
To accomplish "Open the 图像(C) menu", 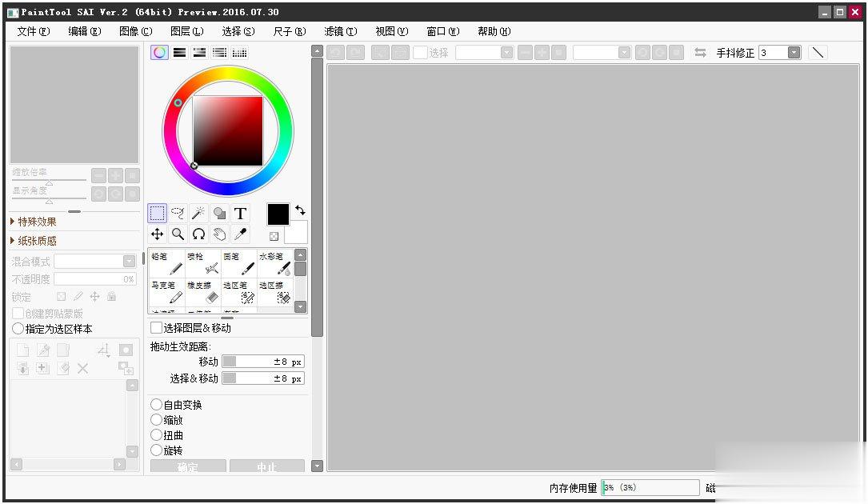I will (136, 31).
